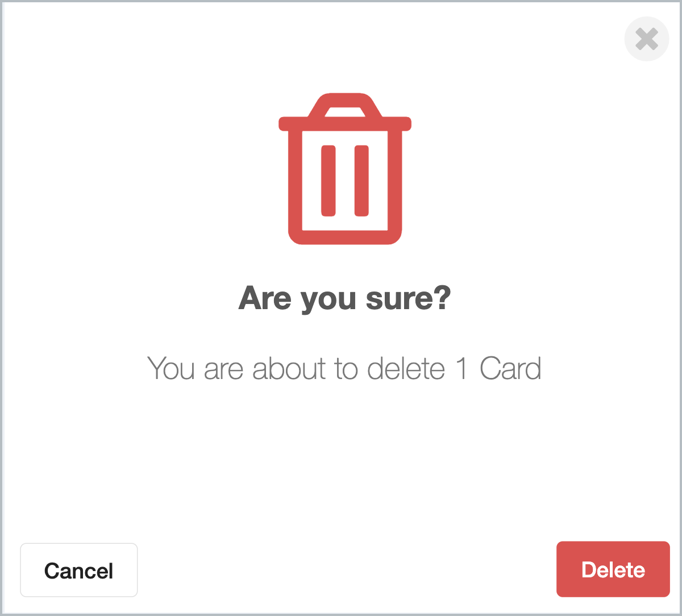Click the word "sure?" in the heading

(408, 298)
